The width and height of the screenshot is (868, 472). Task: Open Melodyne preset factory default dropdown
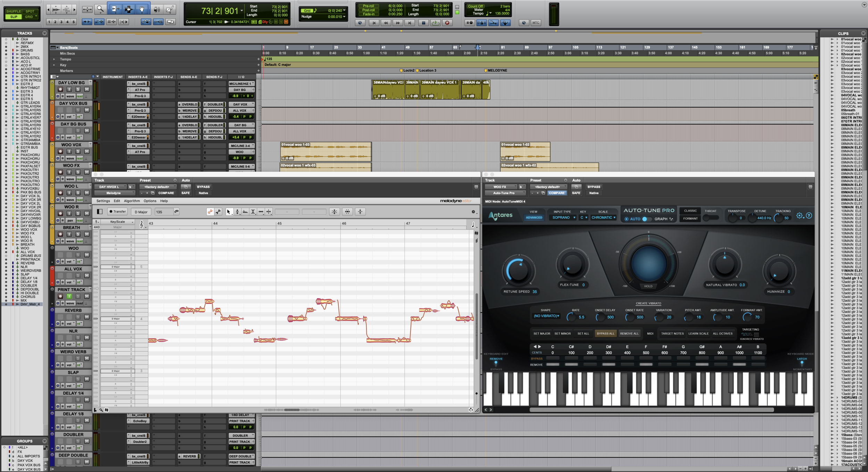(x=158, y=187)
